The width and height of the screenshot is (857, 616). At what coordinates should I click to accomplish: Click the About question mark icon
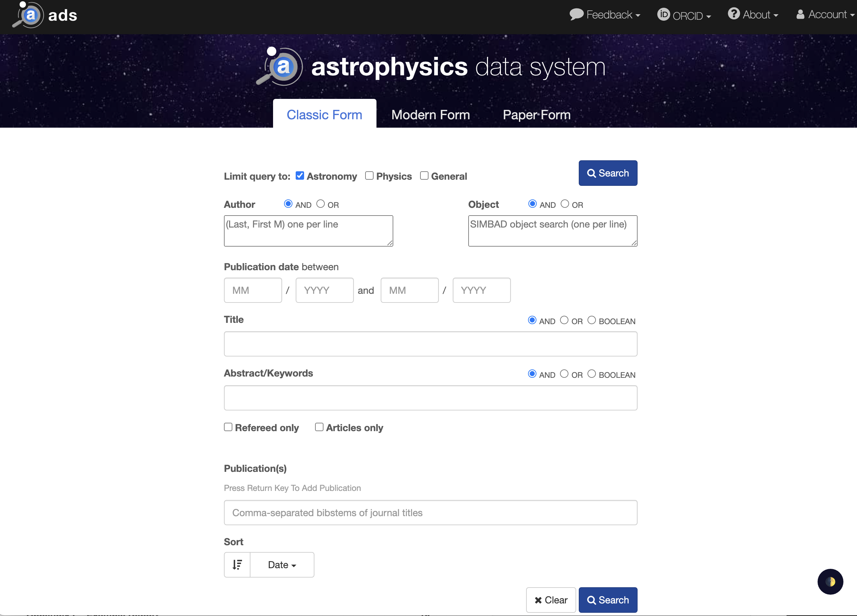734,14
